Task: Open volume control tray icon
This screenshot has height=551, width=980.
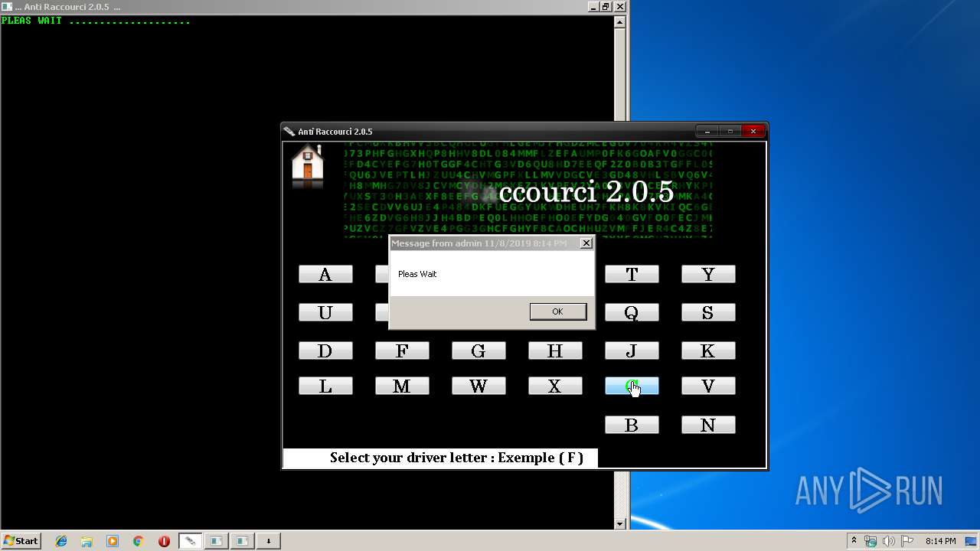Action: point(889,541)
